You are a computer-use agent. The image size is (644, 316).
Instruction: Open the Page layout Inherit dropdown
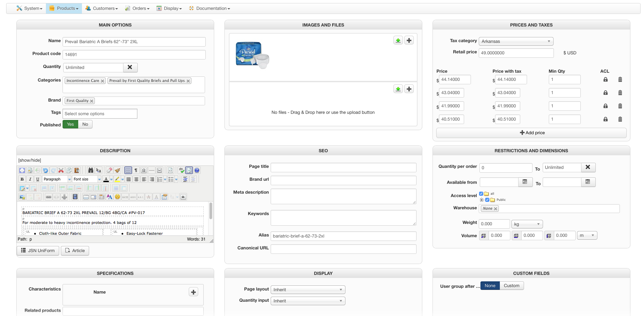pos(307,290)
